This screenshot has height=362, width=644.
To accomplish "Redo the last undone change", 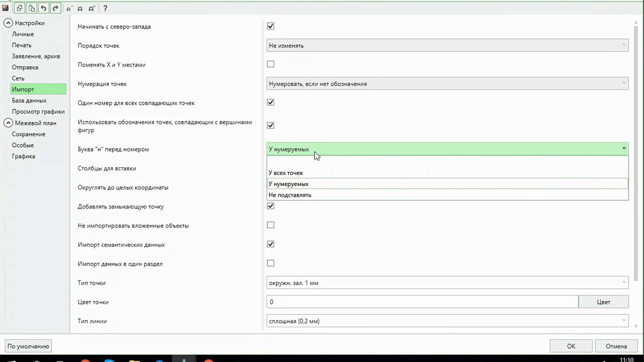I will tap(56, 8).
